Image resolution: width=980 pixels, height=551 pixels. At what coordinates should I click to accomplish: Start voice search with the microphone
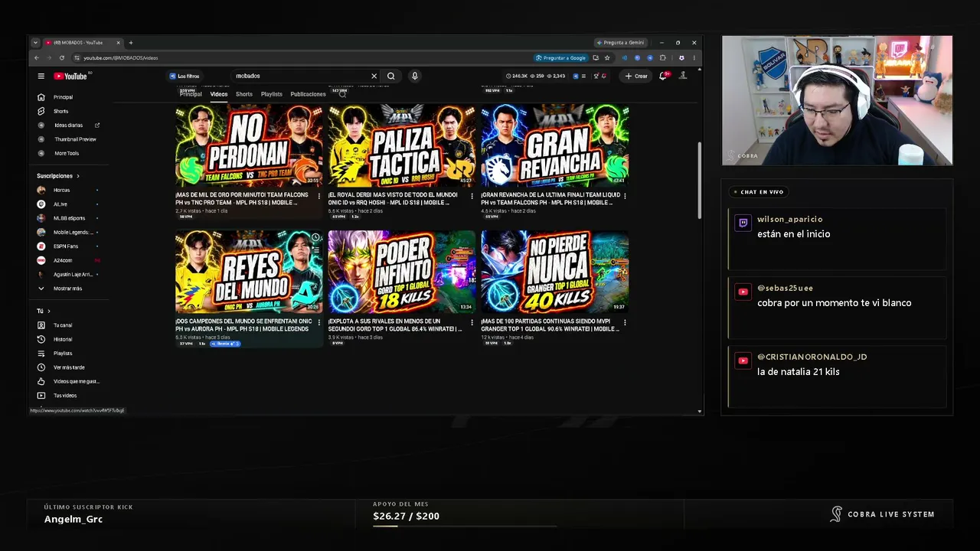click(414, 76)
